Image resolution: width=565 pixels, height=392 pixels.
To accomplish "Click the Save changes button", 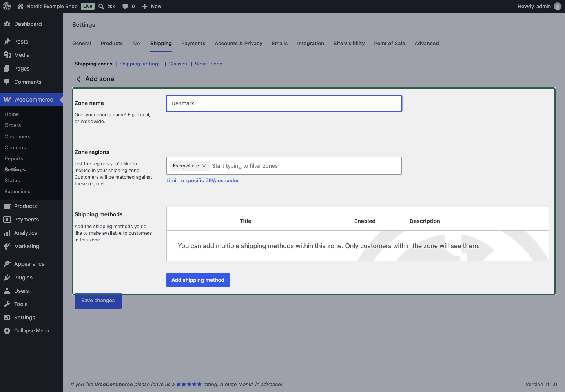I will tap(98, 301).
